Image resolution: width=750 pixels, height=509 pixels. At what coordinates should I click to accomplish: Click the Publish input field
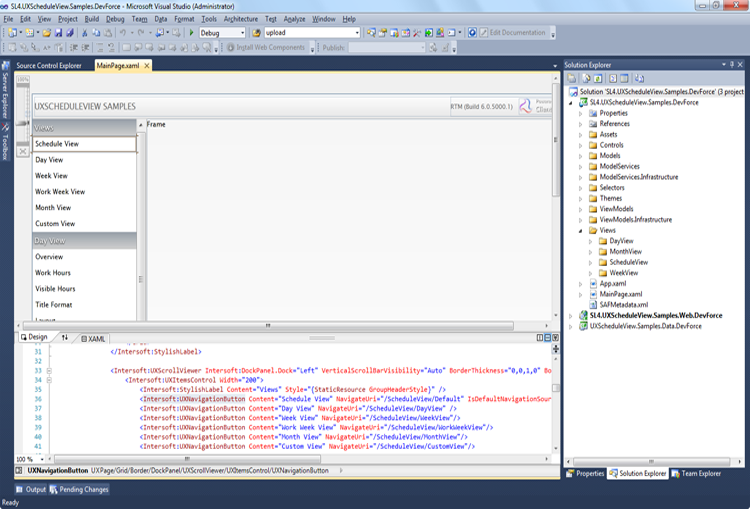[386, 47]
